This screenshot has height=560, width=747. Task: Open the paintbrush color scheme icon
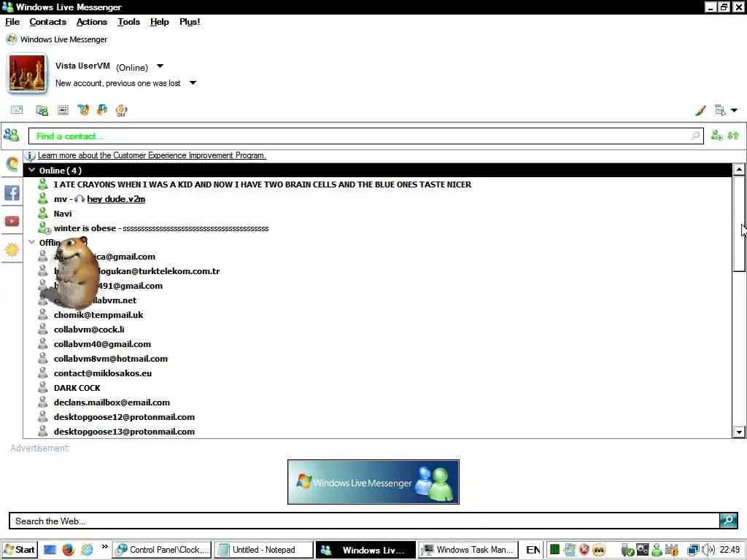700,111
